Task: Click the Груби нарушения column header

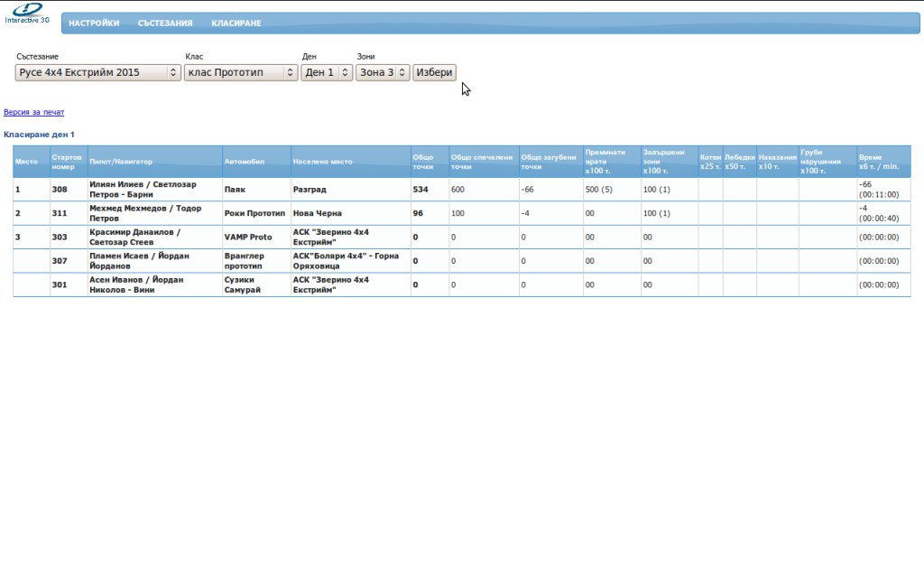Action: point(827,162)
